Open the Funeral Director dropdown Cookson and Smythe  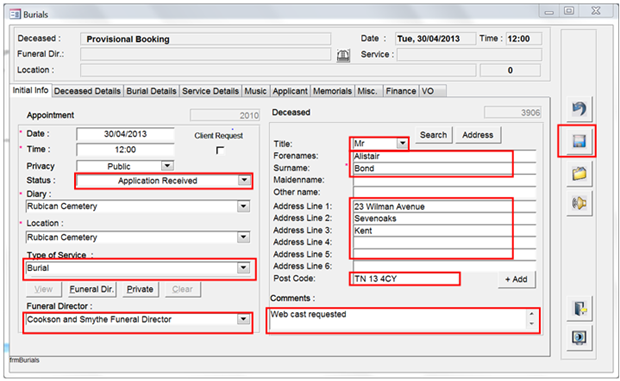[243, 319]
